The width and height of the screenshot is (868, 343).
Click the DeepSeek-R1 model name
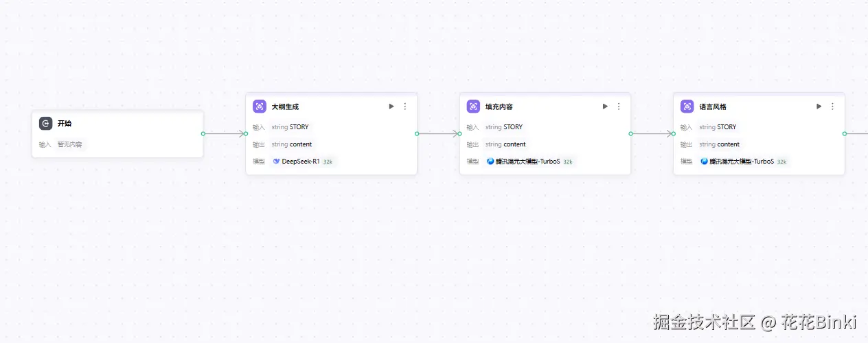pyautogui.click(x=301, y=162)
